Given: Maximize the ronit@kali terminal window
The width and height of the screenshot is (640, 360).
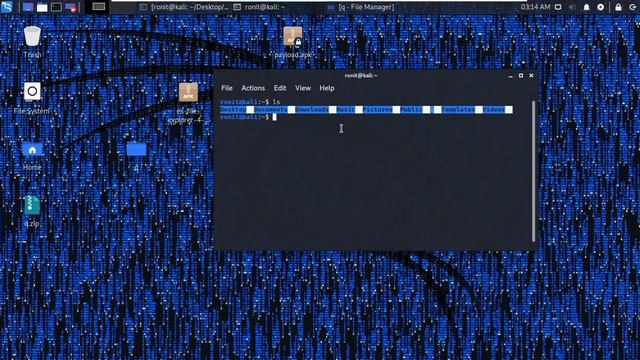Looking at the screenshot, I should 521,76.
